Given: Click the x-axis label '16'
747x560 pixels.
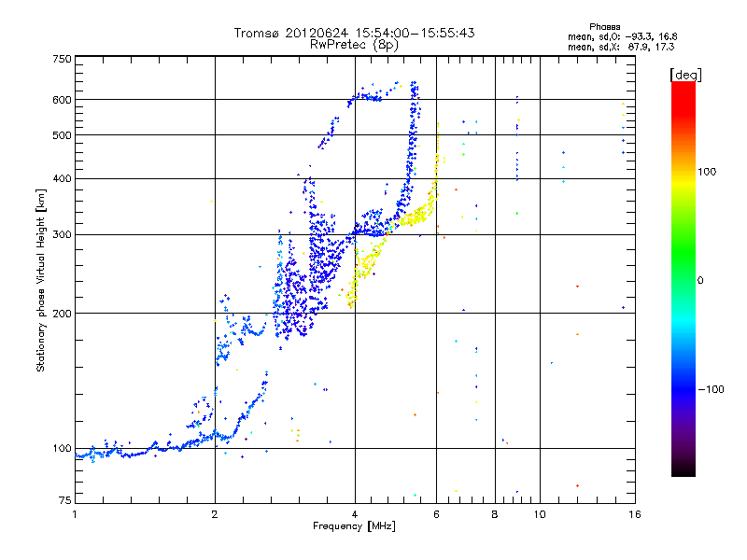Looking at the screenshot, I should pos(635,514).
